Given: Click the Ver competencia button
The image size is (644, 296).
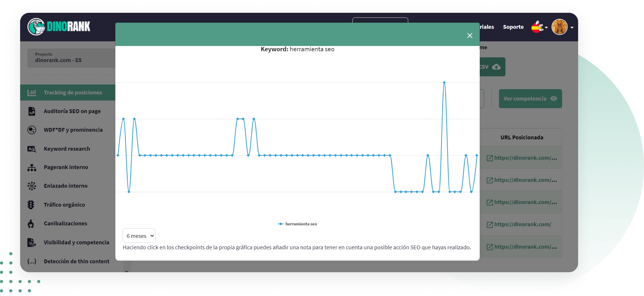Looking at the screenshot, I should [530, 99].
